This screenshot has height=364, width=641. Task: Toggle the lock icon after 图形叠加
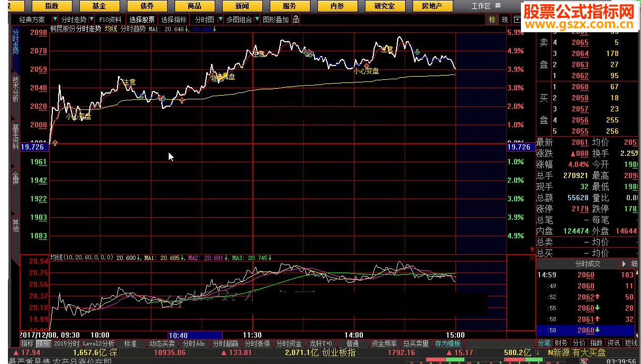296,20
